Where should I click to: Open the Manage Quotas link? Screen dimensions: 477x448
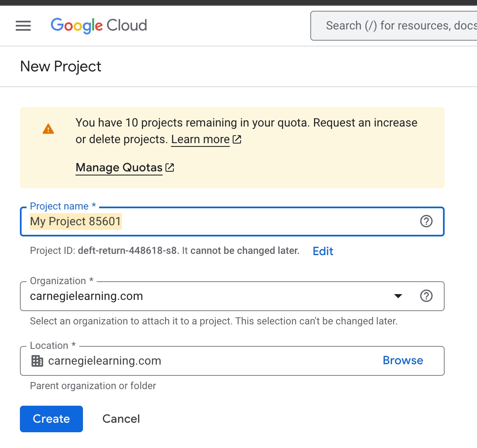click(x=119, y=168)
